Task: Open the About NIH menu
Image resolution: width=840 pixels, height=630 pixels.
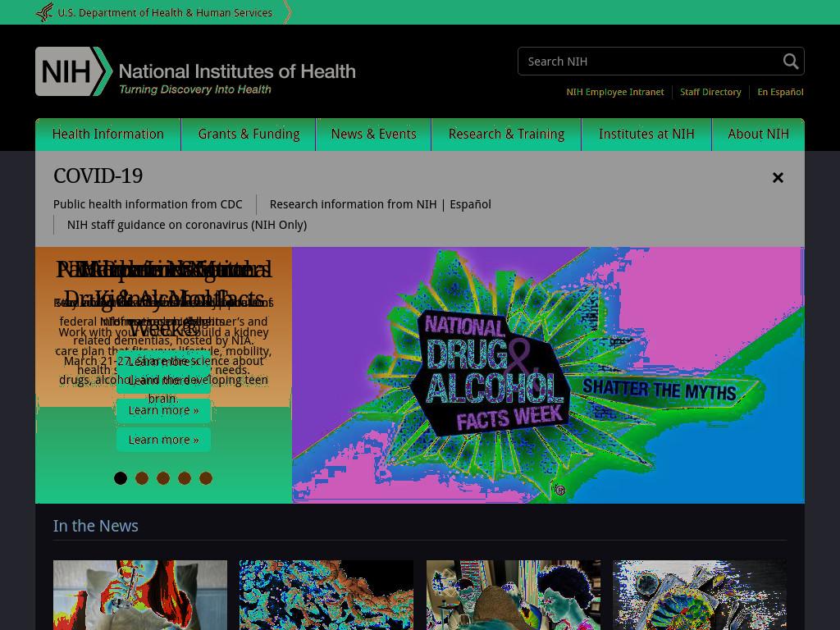Action: (x=758, y=135)
